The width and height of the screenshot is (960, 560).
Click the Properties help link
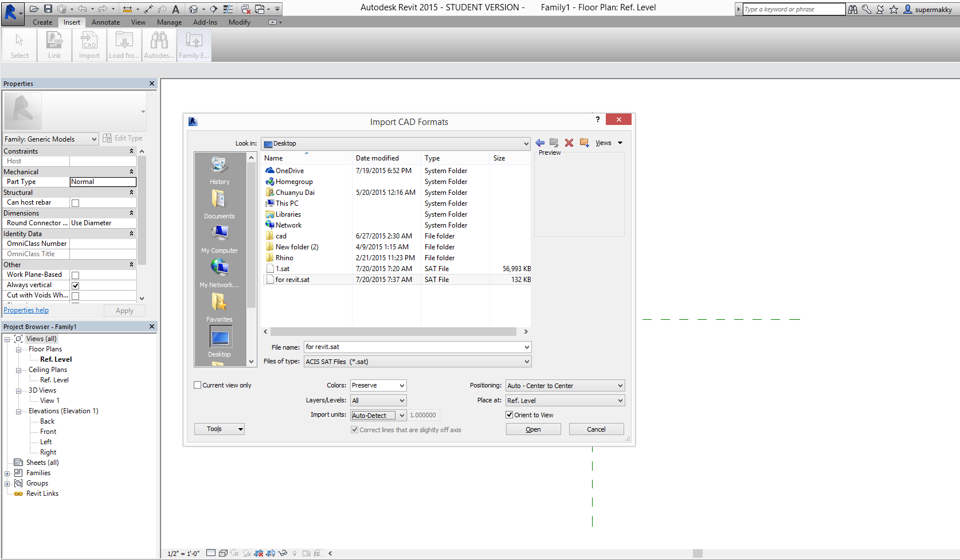coord(26,310)
